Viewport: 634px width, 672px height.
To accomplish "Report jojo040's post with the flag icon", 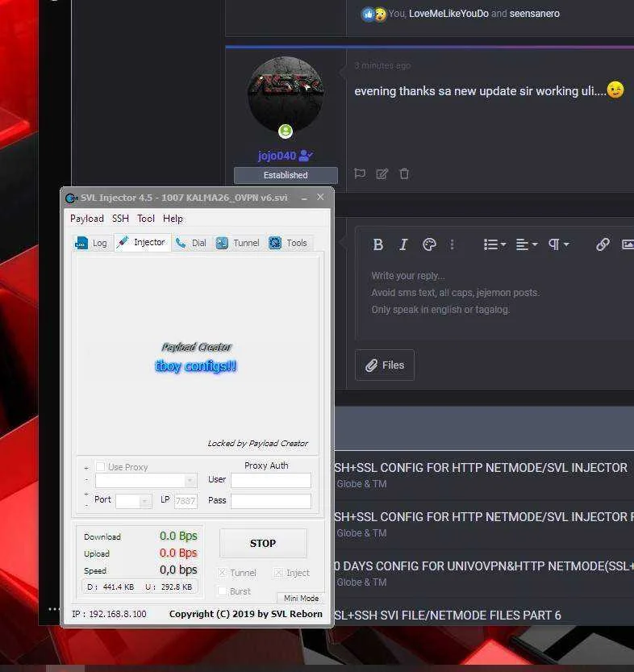I will tap(360, 173).
